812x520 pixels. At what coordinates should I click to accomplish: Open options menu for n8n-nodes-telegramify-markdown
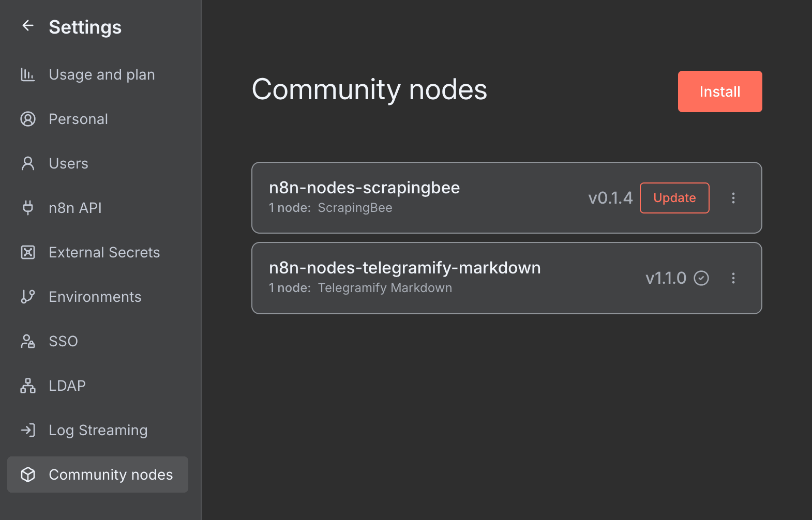(733, 278)
